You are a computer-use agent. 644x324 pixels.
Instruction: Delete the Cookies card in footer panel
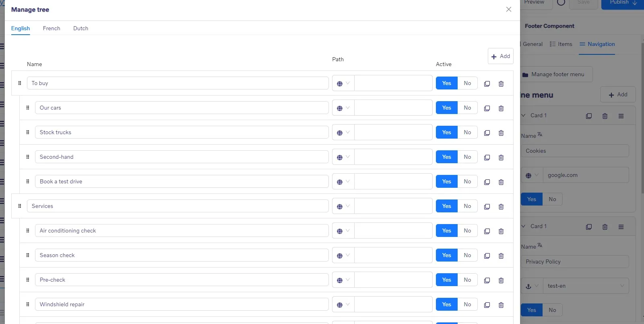(605, 116)
